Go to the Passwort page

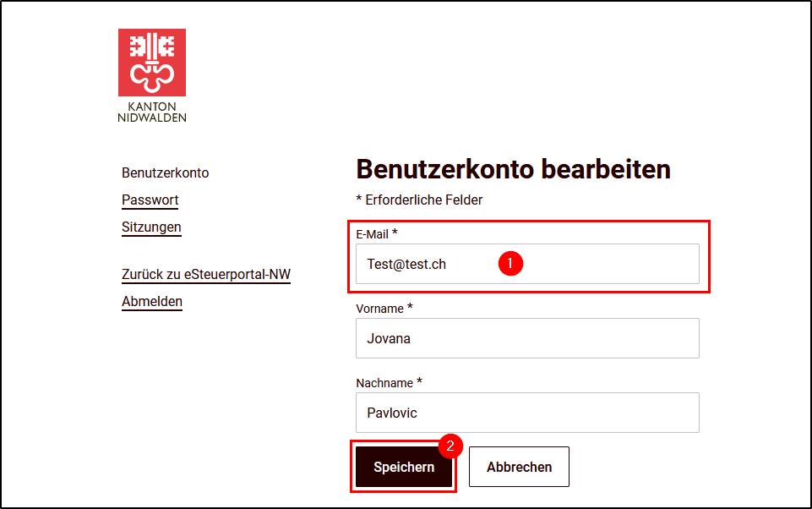[150, 200]
